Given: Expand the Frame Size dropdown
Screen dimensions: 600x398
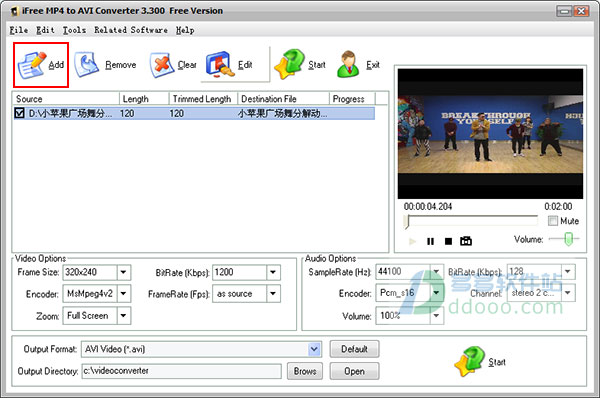Looking at the screenshot, I should point(124,272).
